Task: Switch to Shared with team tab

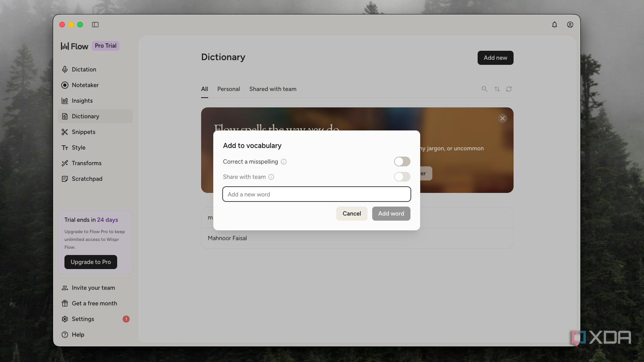Action: pyautogui.click(x=273, y=89)
